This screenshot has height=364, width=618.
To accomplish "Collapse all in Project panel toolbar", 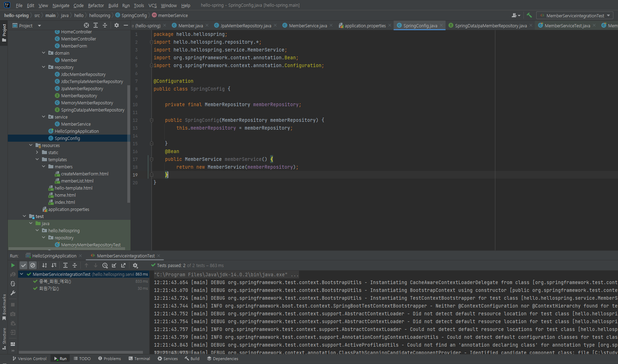I will pyautogui.click(x=105, y=25).
